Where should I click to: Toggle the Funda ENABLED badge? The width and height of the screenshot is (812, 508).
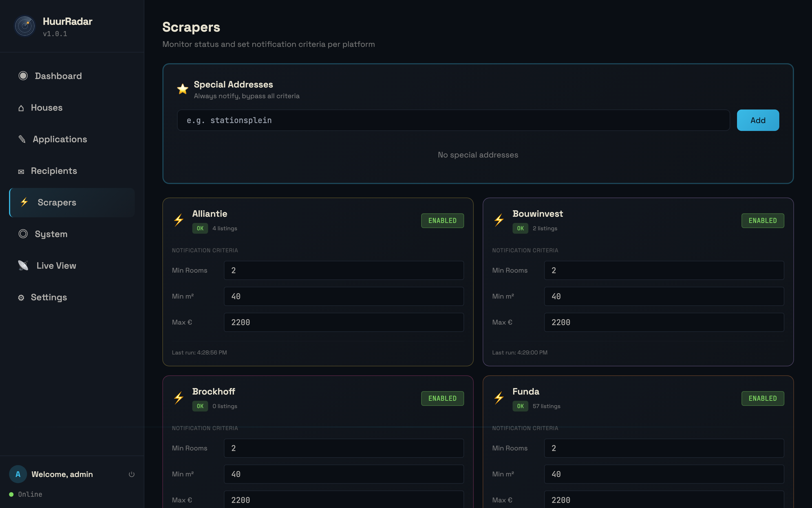click(762, 398)
